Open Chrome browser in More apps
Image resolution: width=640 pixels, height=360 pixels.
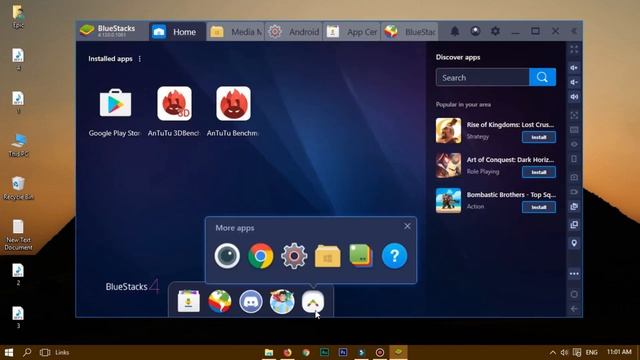pyautogui.click(x=260, y=256)
